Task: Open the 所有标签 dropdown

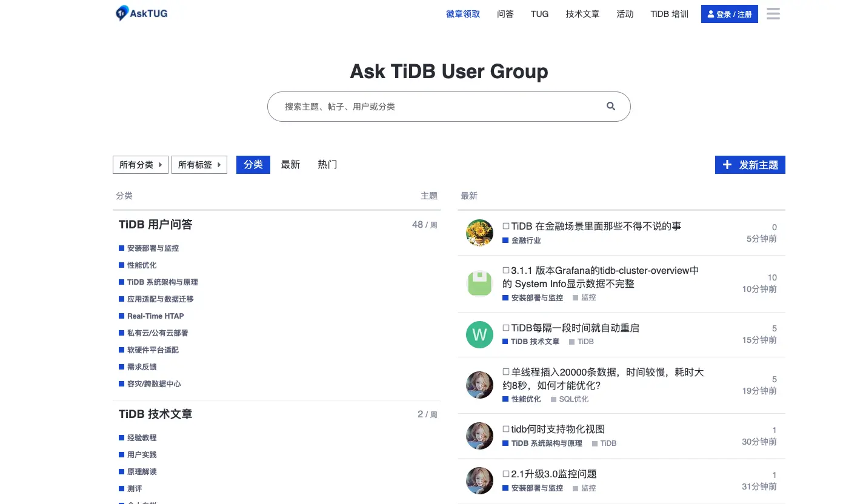Action: tap(199, 164)
